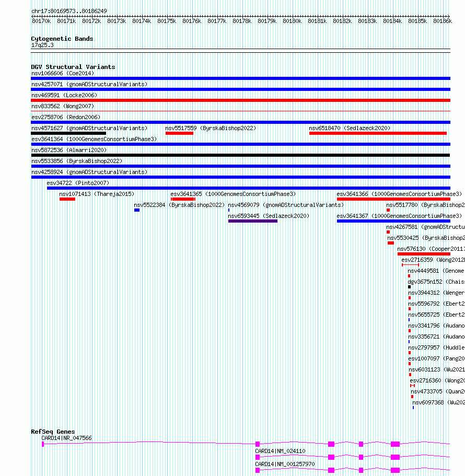Select esv2716360 Wong variant label
This screenshot has height=476, width=465.
click(437, 380)
